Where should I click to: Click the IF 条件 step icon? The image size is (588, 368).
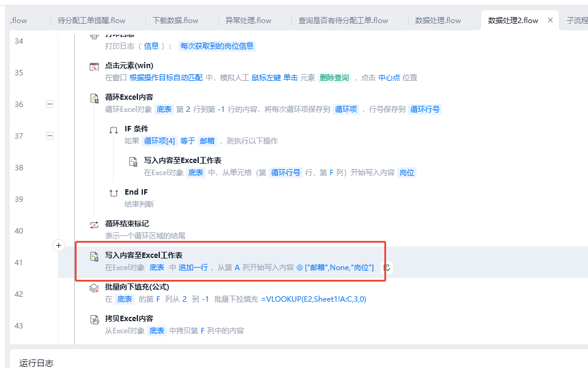[x=114, y=130]
